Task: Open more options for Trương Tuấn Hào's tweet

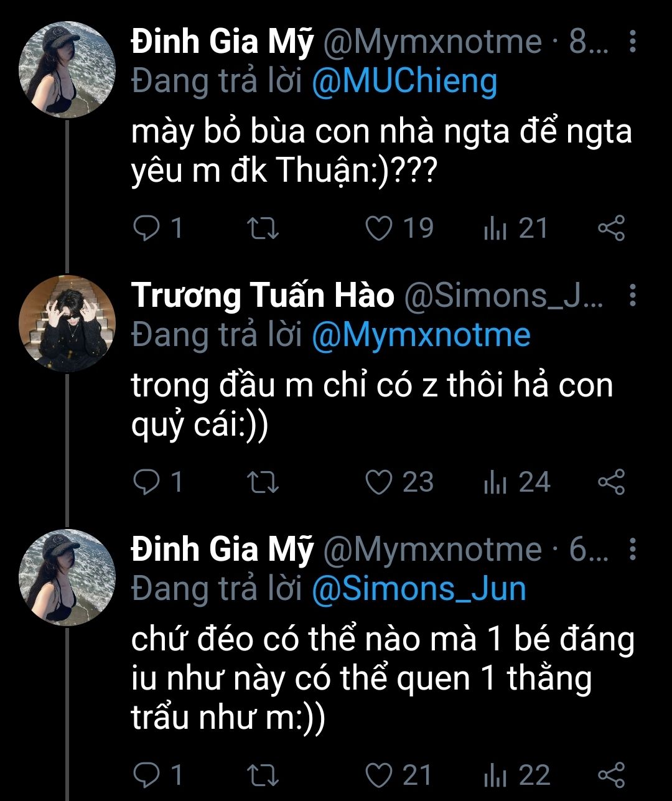Action: pyautogui.click(x=632, y=296)
